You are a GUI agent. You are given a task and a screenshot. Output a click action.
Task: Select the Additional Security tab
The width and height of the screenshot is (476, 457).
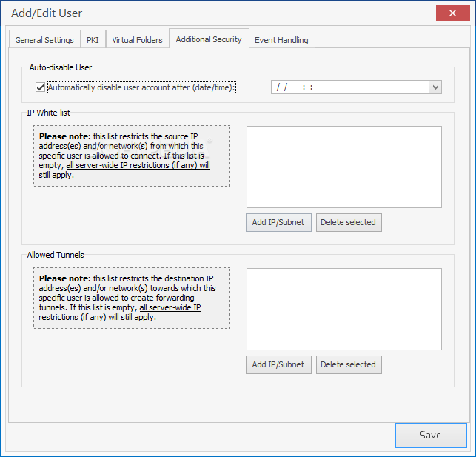point(209,39)
